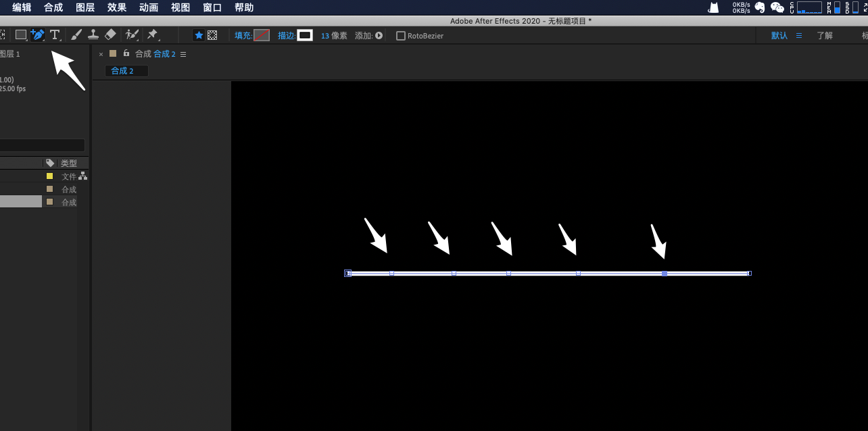Click the composition panel label color square
Screen dimensions: 868x431
[x=113, y=53]
